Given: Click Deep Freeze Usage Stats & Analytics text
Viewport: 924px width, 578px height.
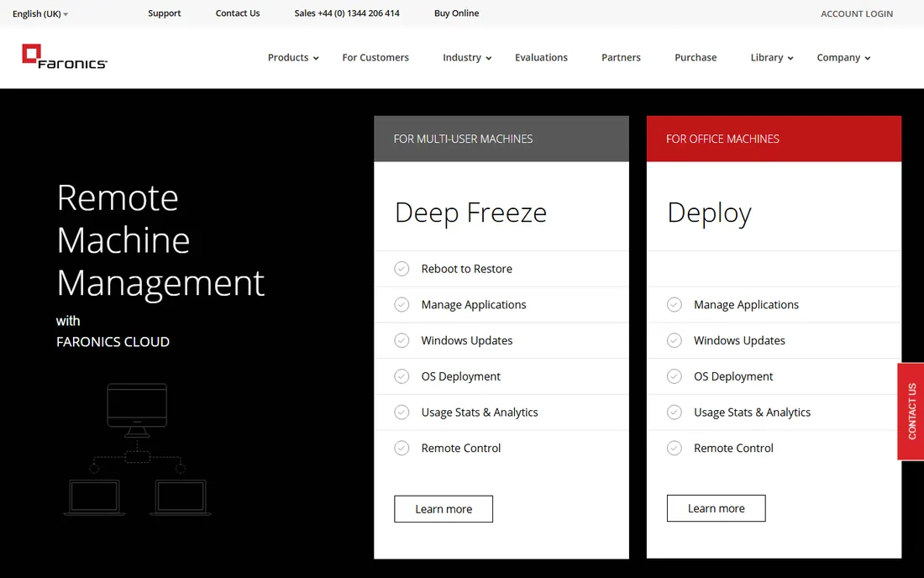Looking at the screenshot, I should 480,412.
